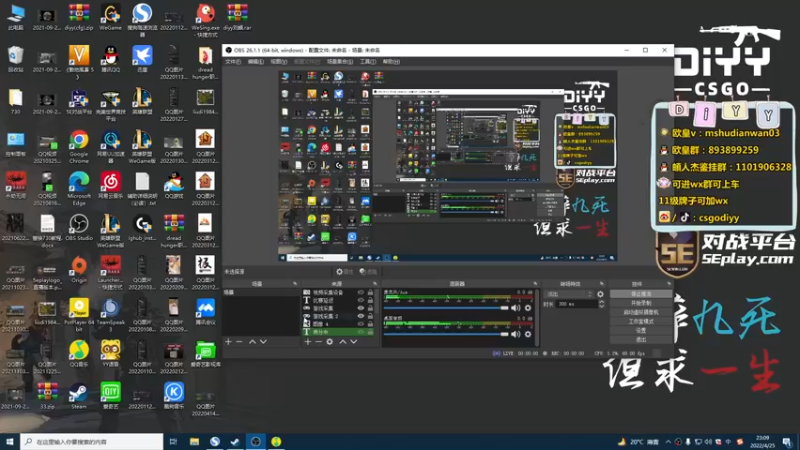Open transition properties gear icon

point(601,294)
